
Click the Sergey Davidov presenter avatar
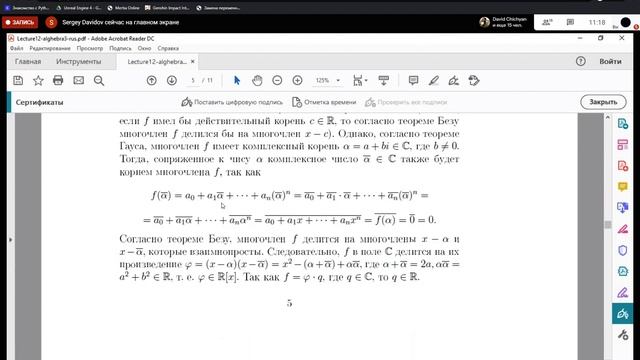pos(51,22)
